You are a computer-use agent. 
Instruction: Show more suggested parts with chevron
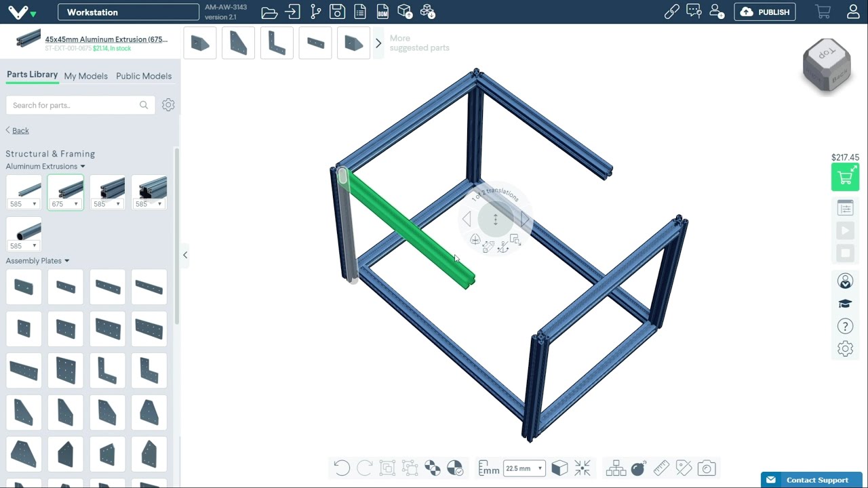pos(378,43)
